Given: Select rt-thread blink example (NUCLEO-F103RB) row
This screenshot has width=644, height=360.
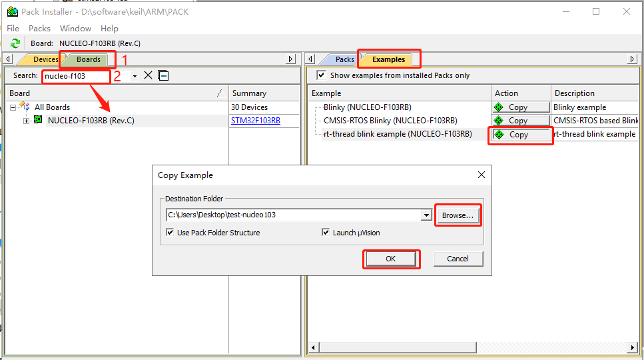Looking at the screenshot, I should pyautogui.click(x=398, y=134).
